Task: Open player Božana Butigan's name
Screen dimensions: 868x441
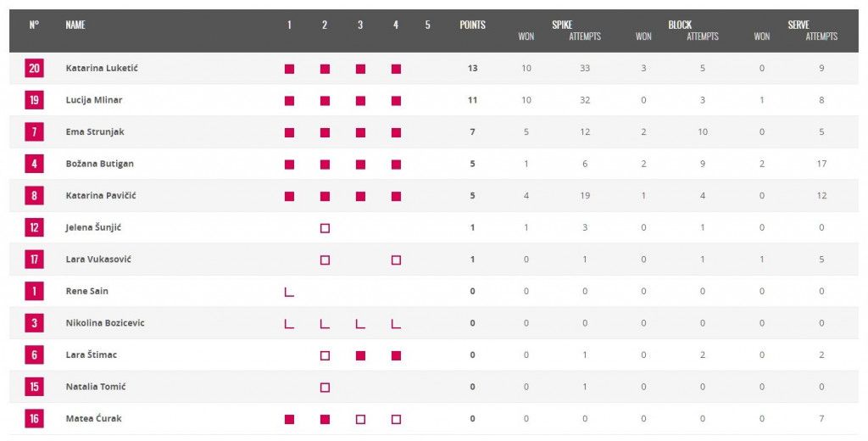Action: [x=99, y=164]
